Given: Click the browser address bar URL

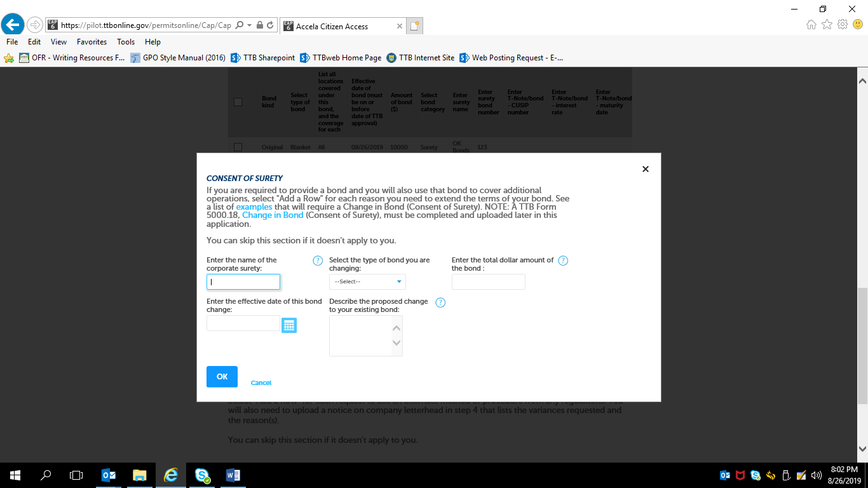Looking at the screenshot, I should 146,25.
